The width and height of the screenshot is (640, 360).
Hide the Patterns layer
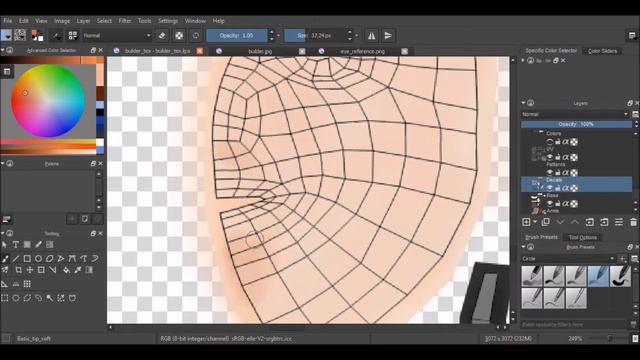pyautogui.click(x=549, y=173)
